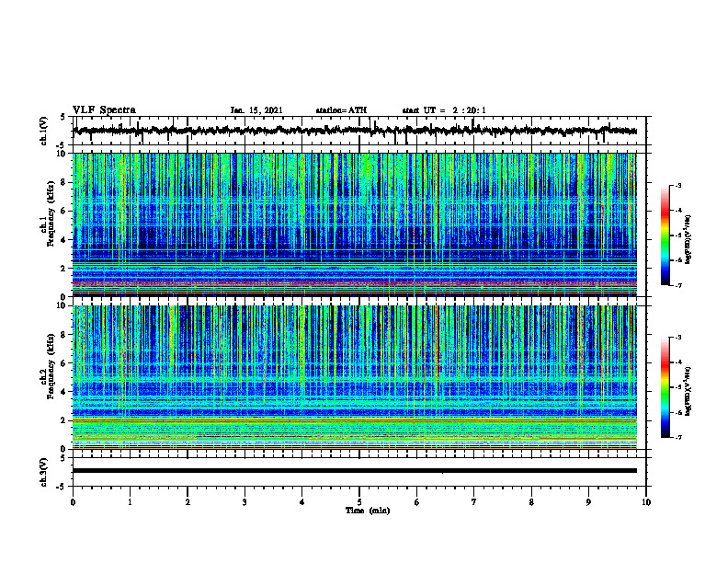This screenshot has width=728, height=563.
Task: Click the "station=ATH" header label
Action: coord(341,110)
